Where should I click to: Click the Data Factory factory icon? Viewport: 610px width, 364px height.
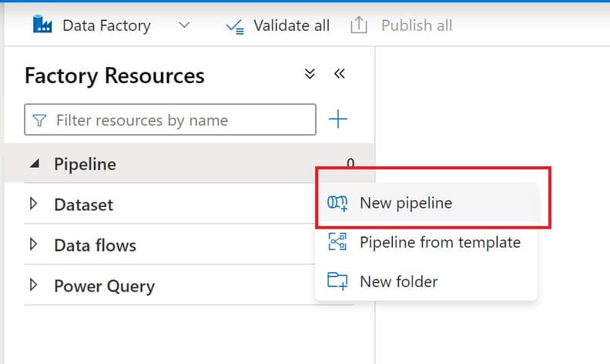pyautogui.click(x=42, y=25)
